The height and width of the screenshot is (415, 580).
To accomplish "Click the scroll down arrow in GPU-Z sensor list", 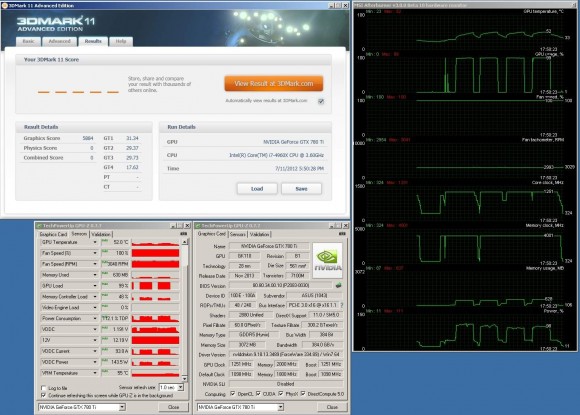I will coord(185,378).
